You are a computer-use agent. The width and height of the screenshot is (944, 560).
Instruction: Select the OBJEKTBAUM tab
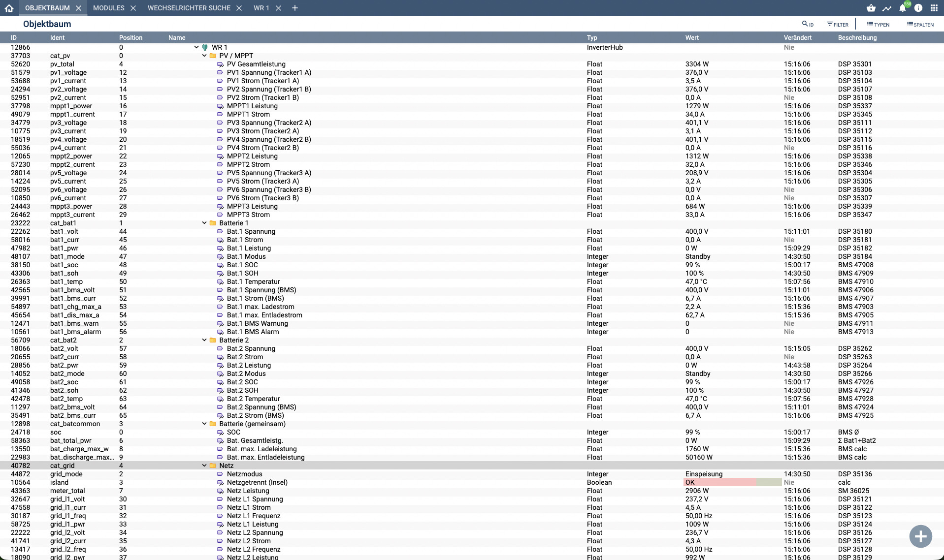47,8
